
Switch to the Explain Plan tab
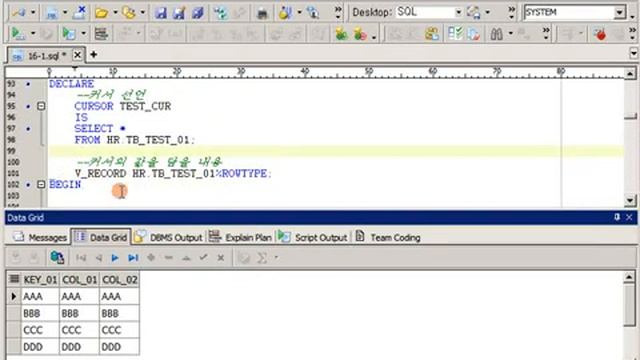[x=240, y=237]
